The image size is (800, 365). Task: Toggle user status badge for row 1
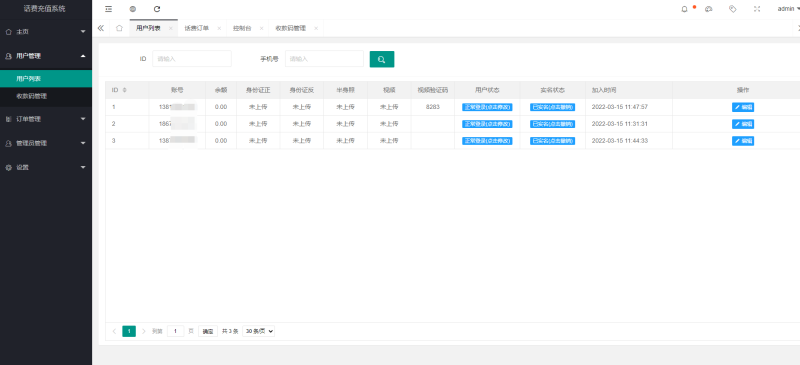487,107
